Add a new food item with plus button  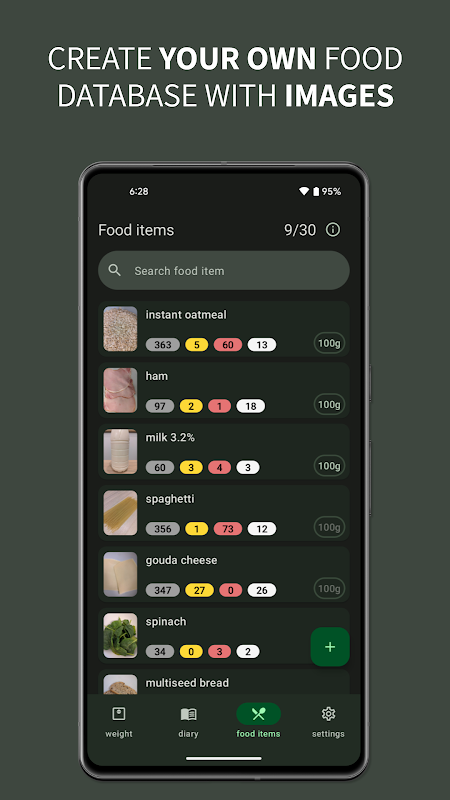[x=330, y=647]
